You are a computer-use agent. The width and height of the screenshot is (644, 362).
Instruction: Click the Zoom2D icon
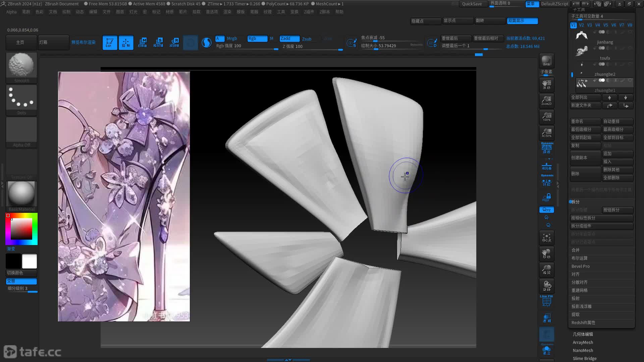[546, 101]
